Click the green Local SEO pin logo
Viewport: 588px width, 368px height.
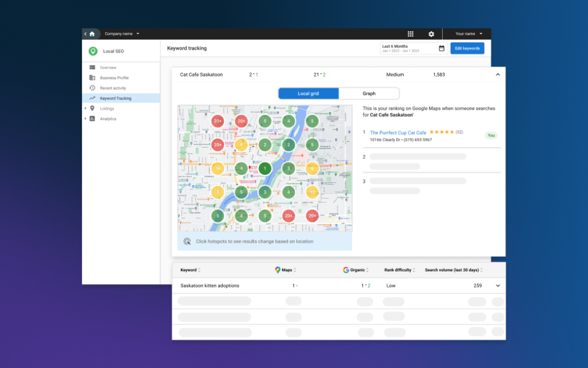(x=93, y=51)
